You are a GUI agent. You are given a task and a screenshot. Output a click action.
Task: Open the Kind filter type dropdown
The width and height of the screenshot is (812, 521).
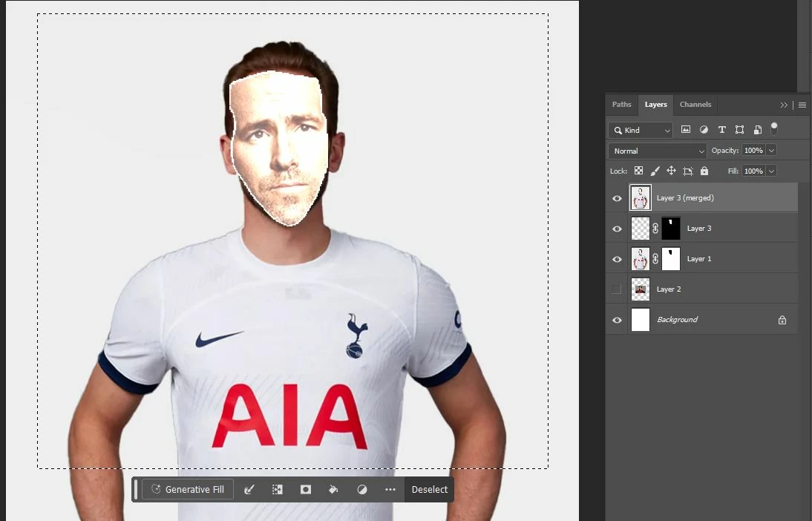coord(641,131)
